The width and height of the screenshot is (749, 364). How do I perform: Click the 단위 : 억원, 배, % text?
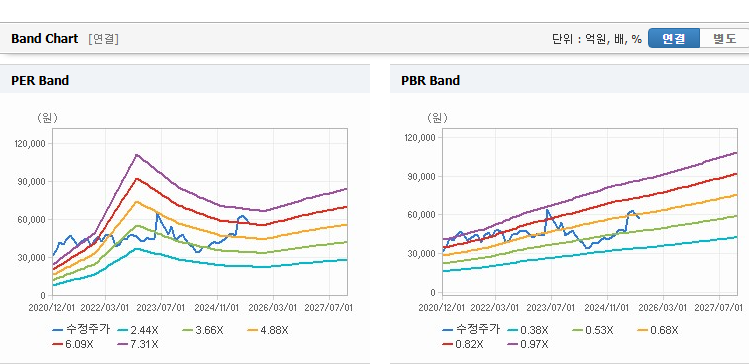pyautogui.click(x=597, y=39)
